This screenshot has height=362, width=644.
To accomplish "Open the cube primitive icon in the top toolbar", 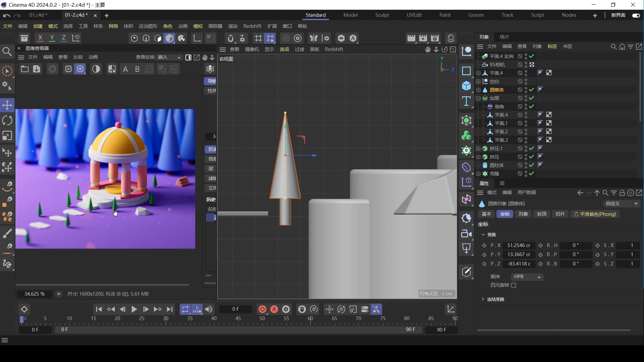I will click(169, 38).
